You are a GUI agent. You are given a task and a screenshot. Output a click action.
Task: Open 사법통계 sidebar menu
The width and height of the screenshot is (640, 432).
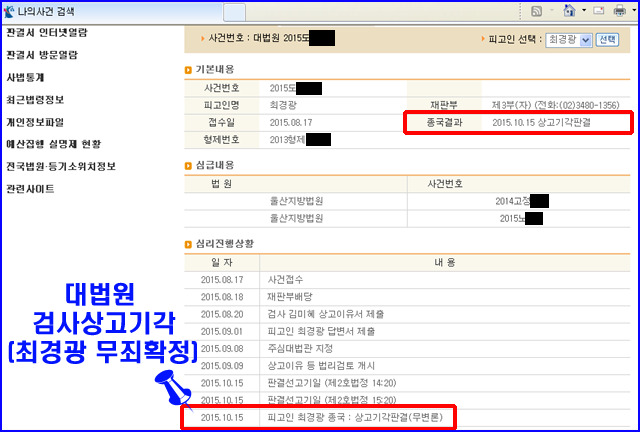click(x=25, y=78)
